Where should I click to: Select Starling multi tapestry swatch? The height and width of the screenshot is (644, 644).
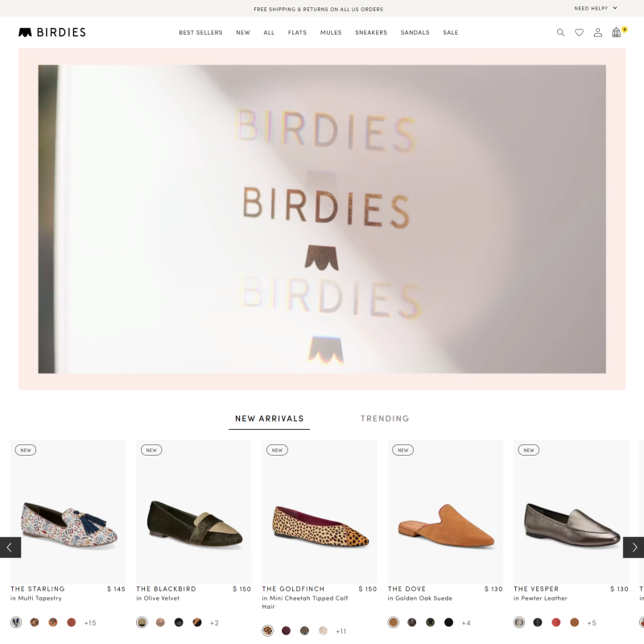click(x=16, y=622)
